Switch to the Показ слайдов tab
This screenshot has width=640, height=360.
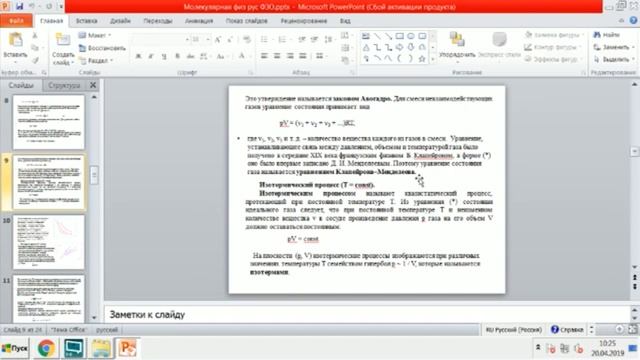pos(247,21)
